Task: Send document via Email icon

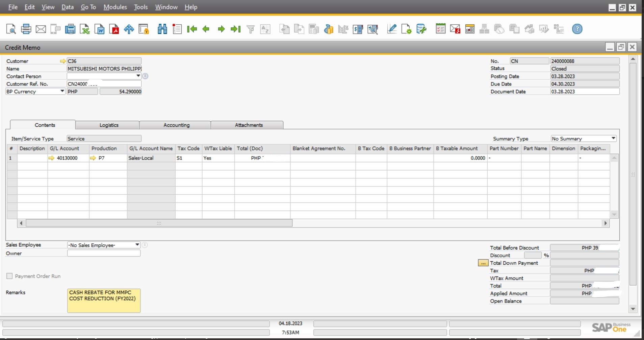Action: point(41,29)
